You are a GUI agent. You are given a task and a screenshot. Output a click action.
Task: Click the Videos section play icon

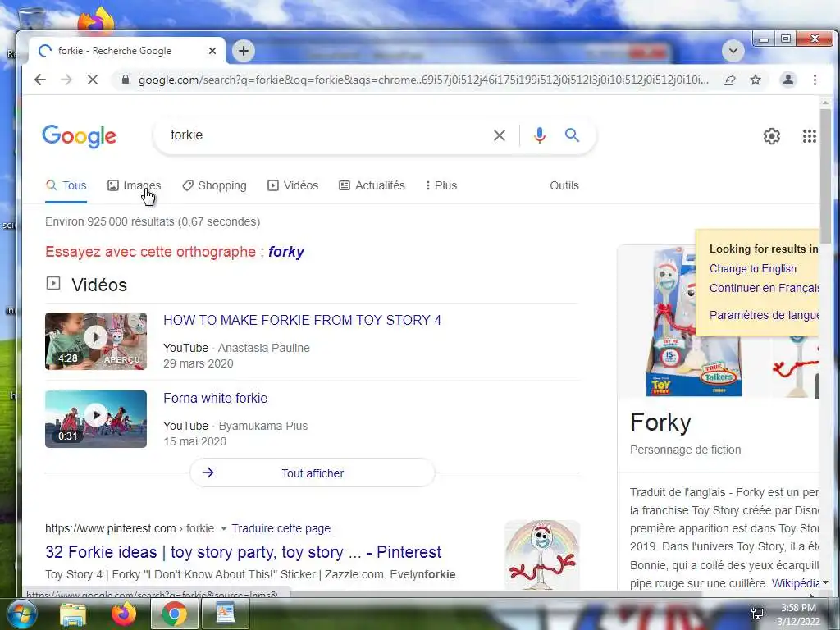53,283
